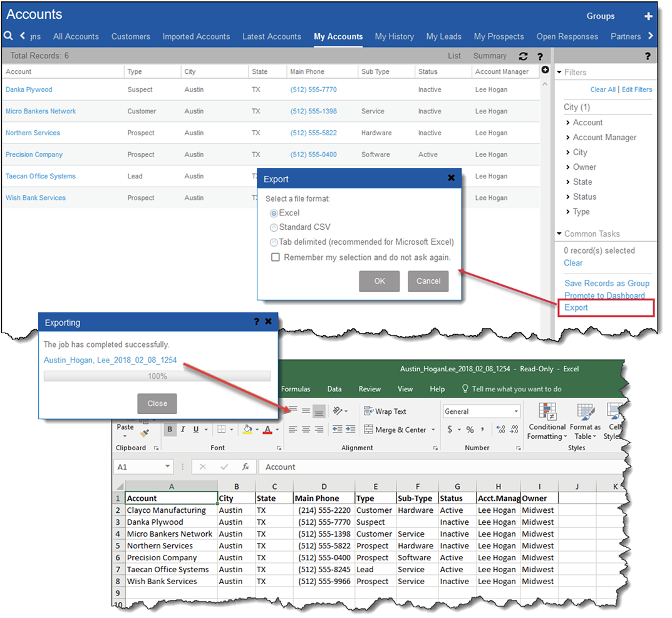The image size is (672, 618).
Task: Click the refresh icon beside Summary
Action: (524, 56)
